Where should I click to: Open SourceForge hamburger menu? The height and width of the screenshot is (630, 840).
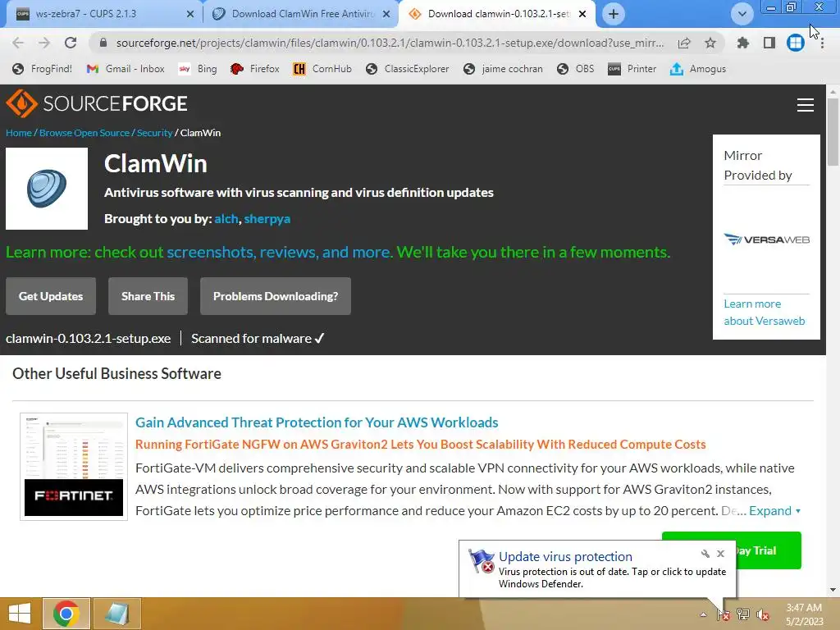(806, 105)
